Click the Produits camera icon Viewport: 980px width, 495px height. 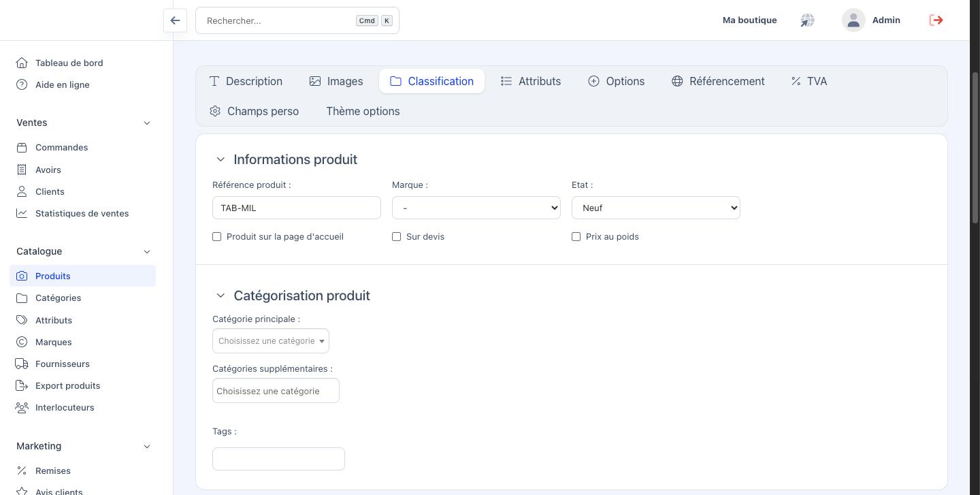click(x=22, y=276)
